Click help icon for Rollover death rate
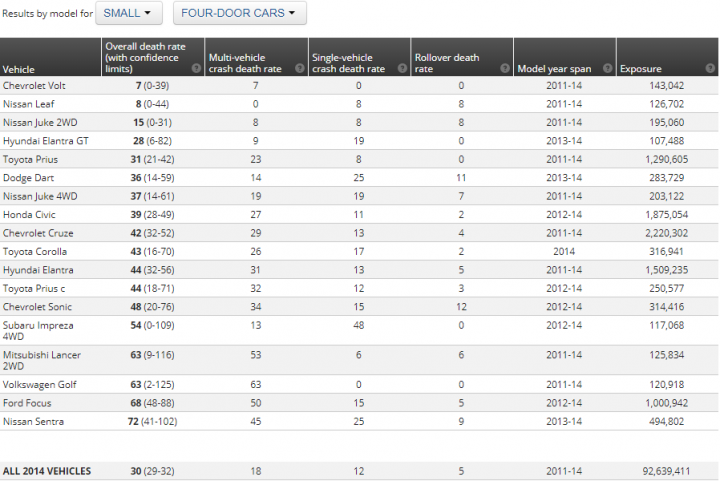720x481 pixels. click(505, 68)
